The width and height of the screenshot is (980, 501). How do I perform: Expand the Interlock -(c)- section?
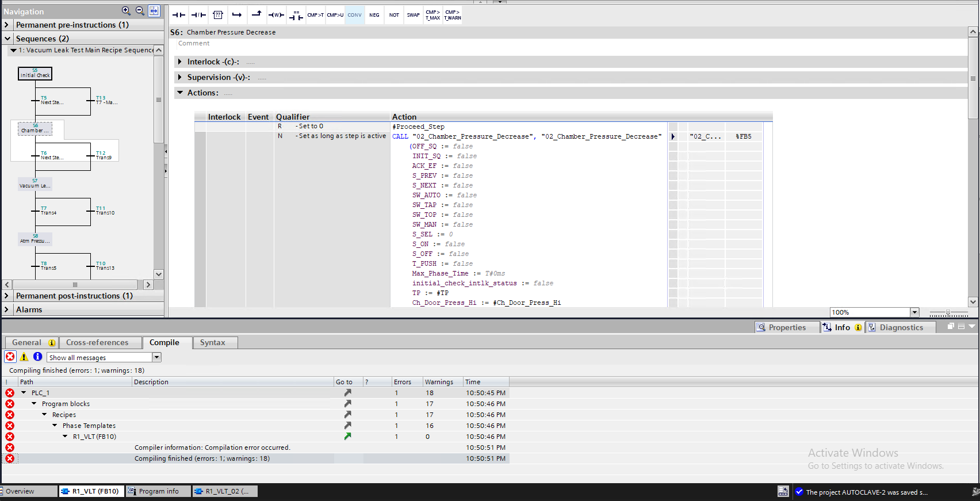[180, 62]
